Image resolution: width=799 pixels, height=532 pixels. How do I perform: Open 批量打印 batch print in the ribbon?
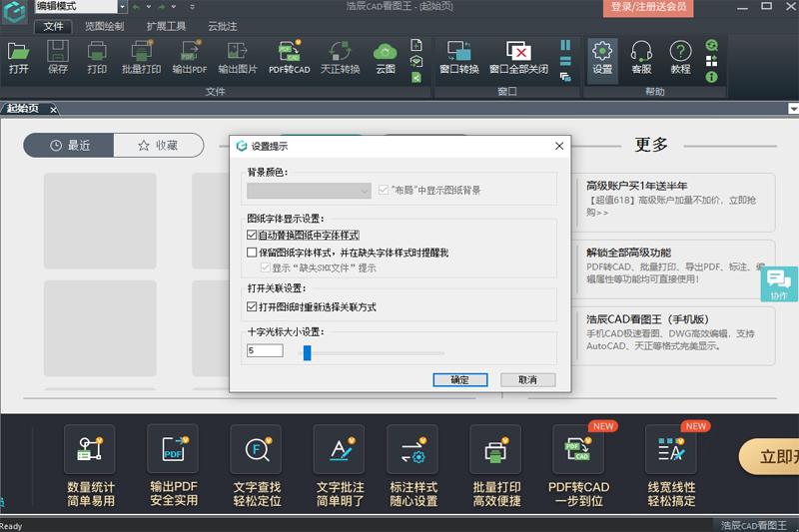click(141, 58)
